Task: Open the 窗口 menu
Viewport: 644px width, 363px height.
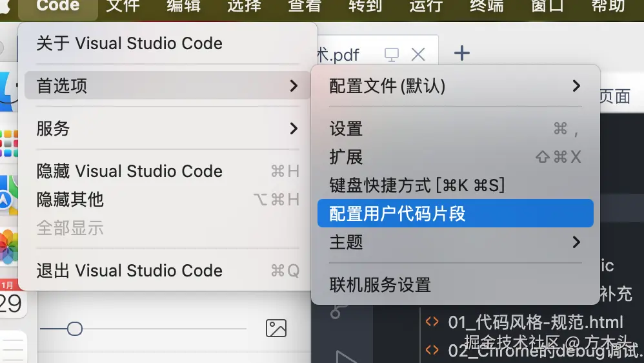Action: coord(547,6)
